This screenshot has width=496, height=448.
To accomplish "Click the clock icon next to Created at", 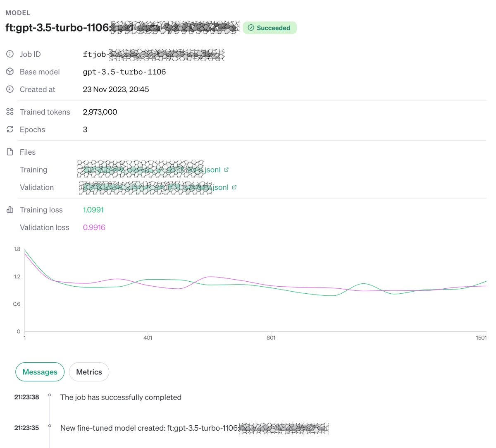I will pos(9,89).
